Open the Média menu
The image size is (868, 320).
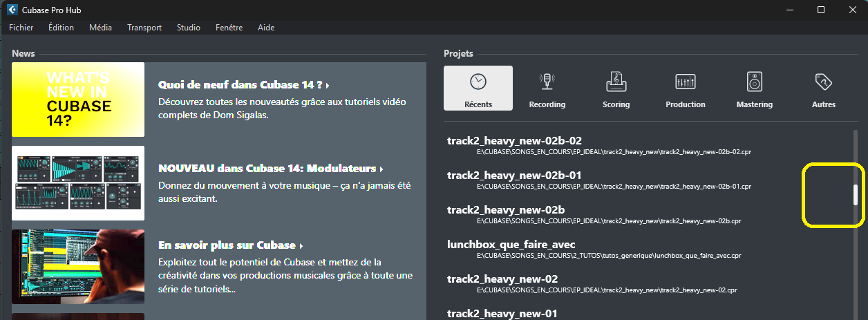[x=100, y=28]
